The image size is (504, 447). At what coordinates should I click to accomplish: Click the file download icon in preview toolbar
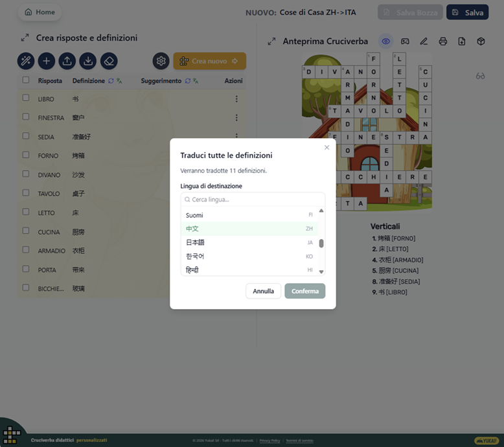coord(462,41)
